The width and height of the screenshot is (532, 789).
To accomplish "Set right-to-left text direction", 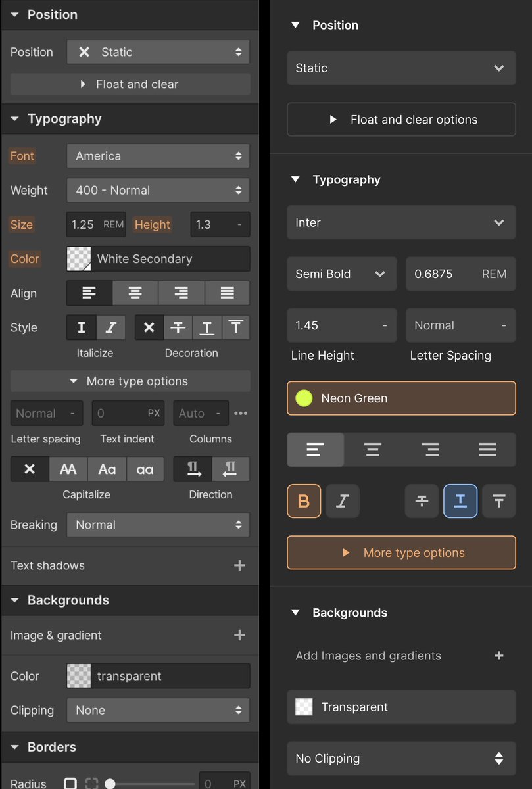I will (x=231, y=469).
